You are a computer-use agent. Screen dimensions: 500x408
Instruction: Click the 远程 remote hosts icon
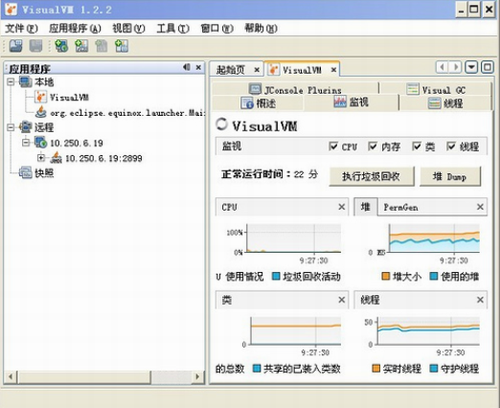(x=25, y=127)
